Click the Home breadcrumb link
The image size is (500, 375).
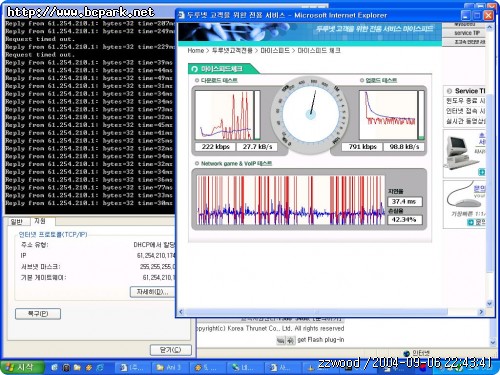point(195,51)
